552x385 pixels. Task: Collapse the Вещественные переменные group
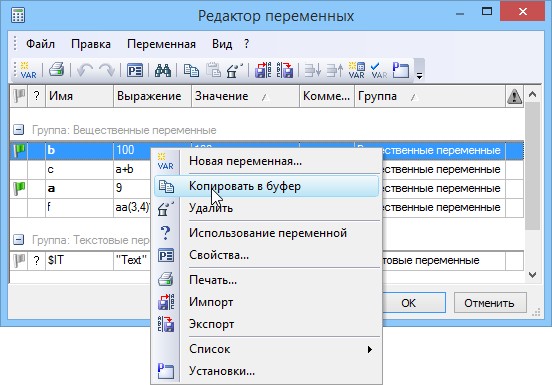18,130
